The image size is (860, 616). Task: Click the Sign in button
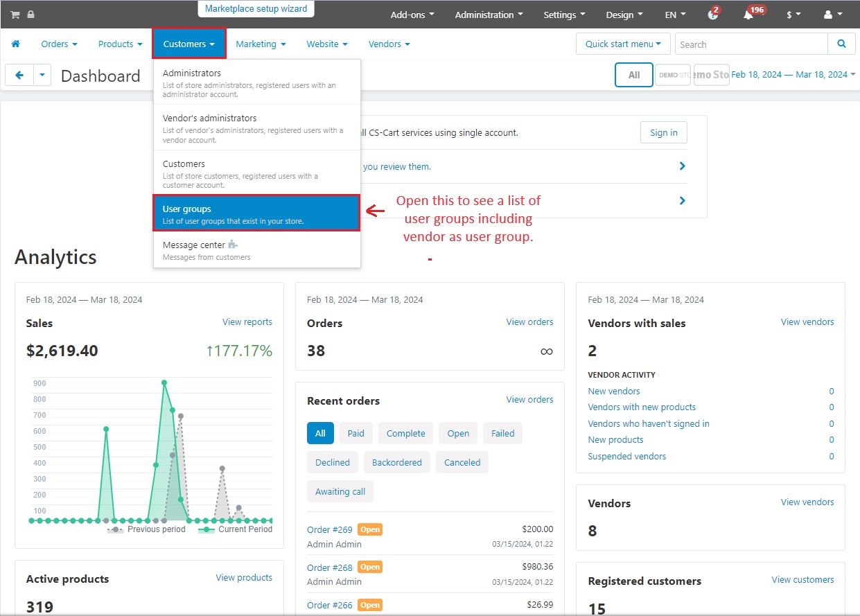click(664, 133)
